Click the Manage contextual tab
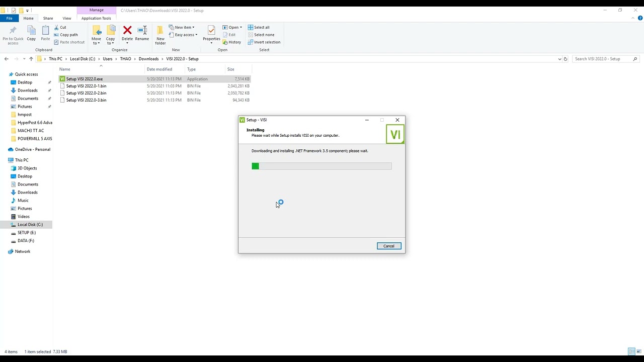 [96, 10]
